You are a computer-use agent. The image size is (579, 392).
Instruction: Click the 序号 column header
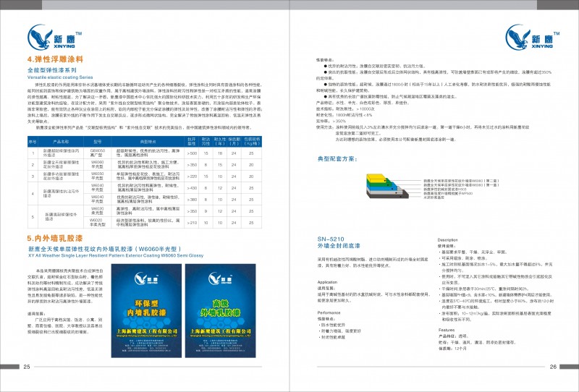[x=33, y=142]
